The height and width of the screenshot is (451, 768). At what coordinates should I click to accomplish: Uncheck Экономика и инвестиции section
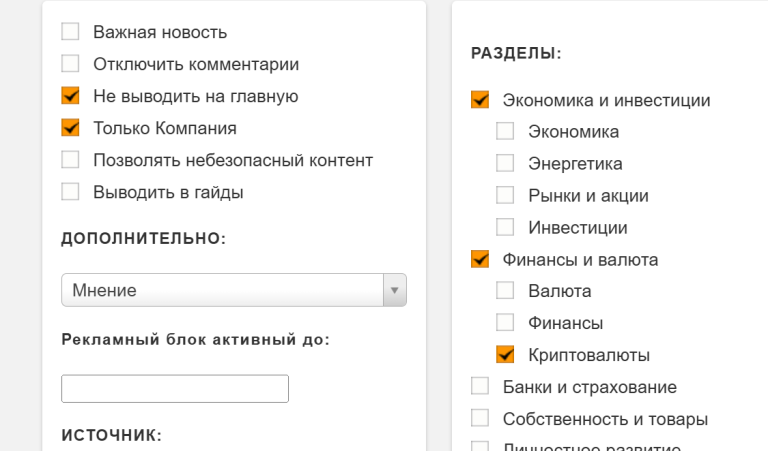(480, 99)
